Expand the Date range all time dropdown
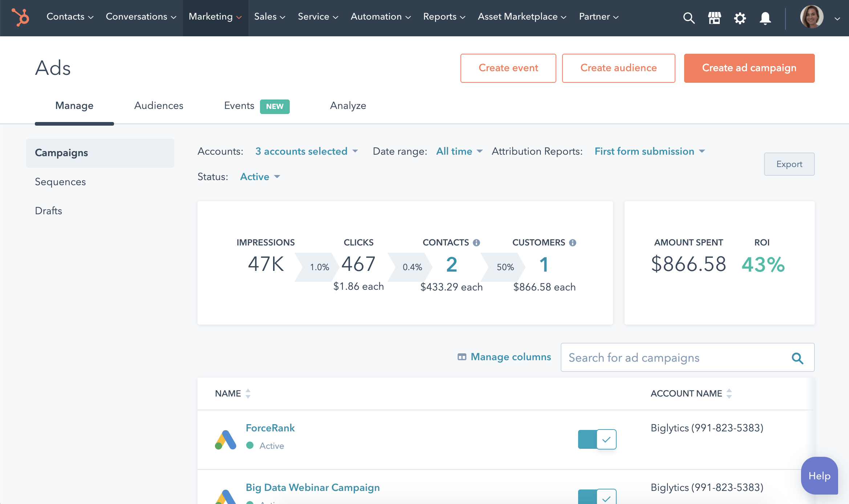 tap(458, 151)
